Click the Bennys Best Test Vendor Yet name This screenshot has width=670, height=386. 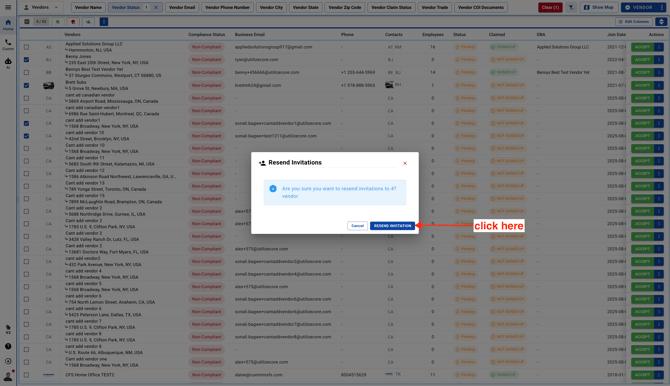coord(94,69)
